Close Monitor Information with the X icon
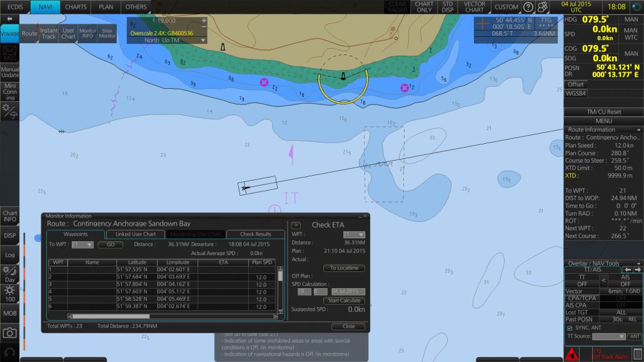This screenshot has width=644, height=362. [365, 216]
